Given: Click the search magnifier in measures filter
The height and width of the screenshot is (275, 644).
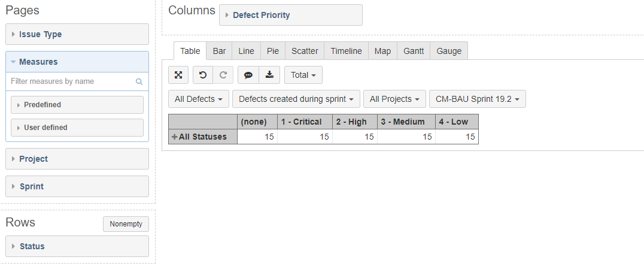Looking at the screenshot, I should coord(139,81).
